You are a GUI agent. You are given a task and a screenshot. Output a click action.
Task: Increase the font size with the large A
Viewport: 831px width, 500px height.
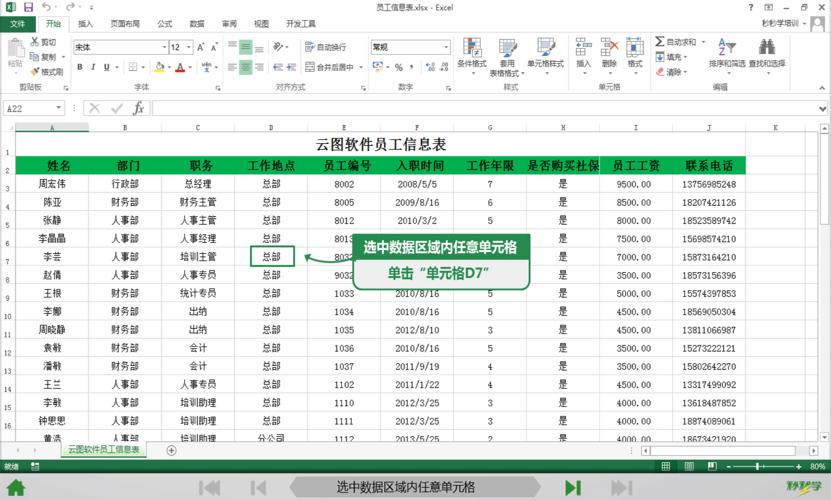(x=201, y=47)
